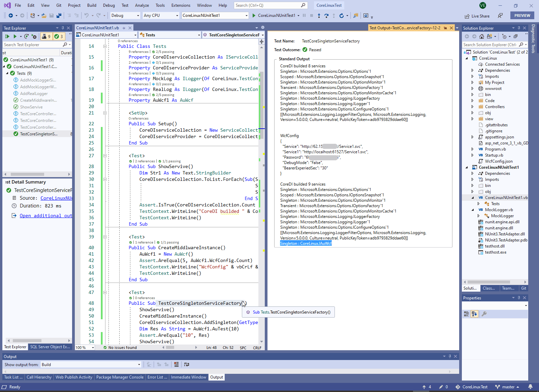Open the Source link in Test Detail Summary
The width and height of the screenshot is (539, 392).
click(56, 198)
